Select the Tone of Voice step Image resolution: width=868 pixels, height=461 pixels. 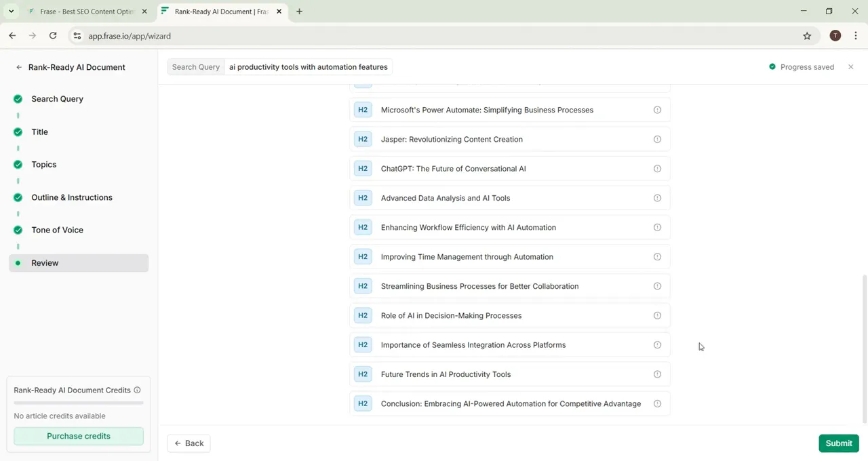point(57,230)
